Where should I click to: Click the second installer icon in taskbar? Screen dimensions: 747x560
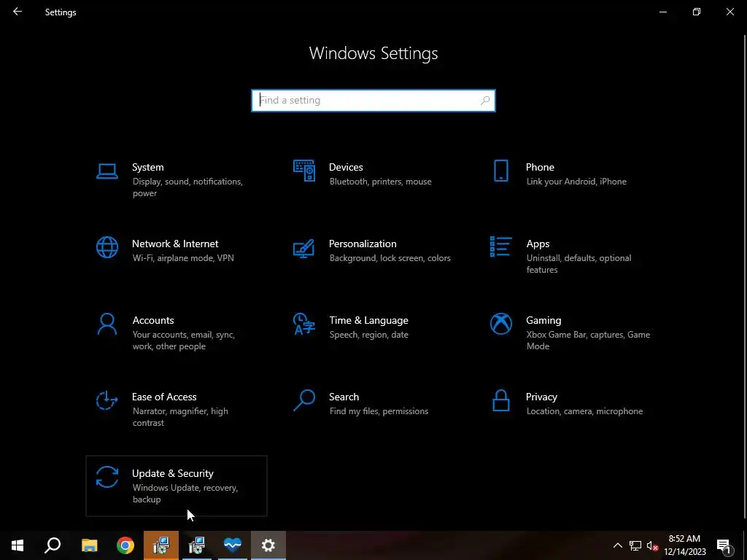[197, 545]
